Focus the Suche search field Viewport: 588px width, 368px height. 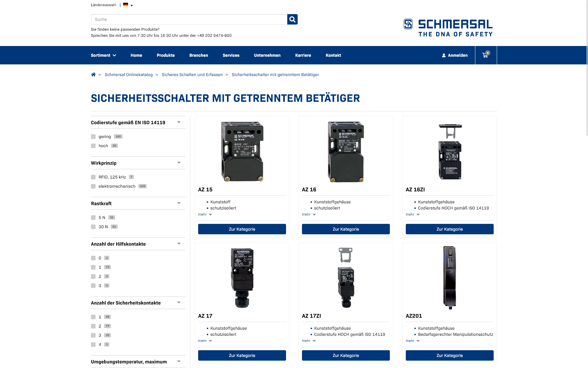tap(189, 19)
